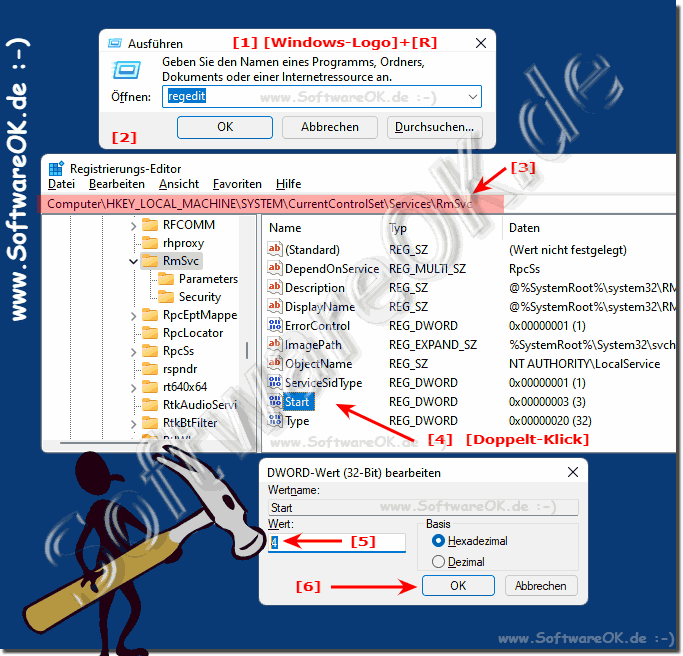Select the RpcLocator tree item label
This screenshot has width=683, height=656.
[193, 333]
